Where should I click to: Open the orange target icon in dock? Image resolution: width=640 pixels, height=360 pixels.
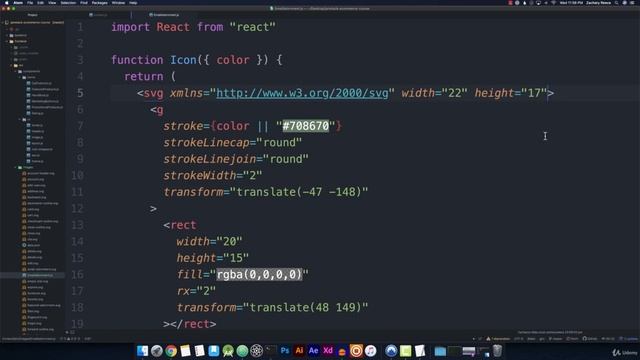356,351
